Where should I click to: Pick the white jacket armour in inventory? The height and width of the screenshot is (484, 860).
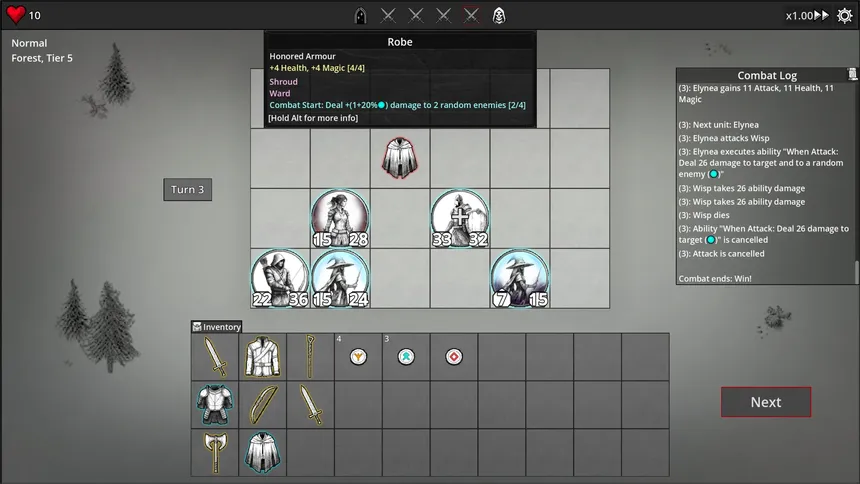coord(262,357)
